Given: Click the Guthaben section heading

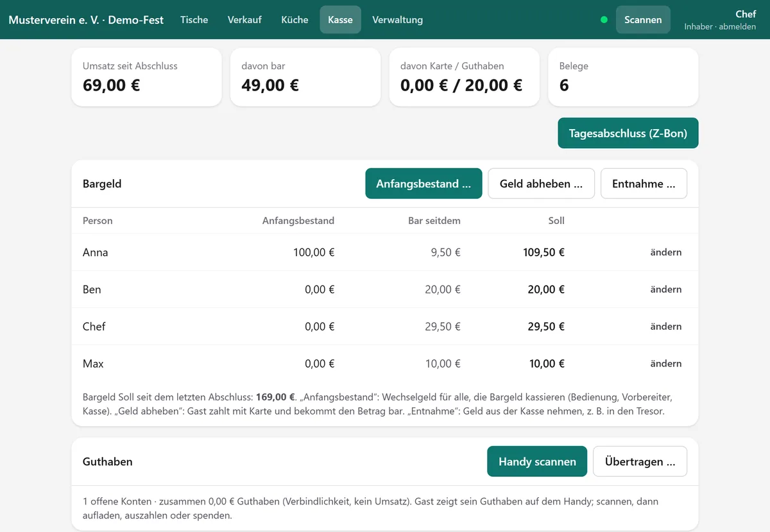Looking at the screenshot, I should 108,461.
